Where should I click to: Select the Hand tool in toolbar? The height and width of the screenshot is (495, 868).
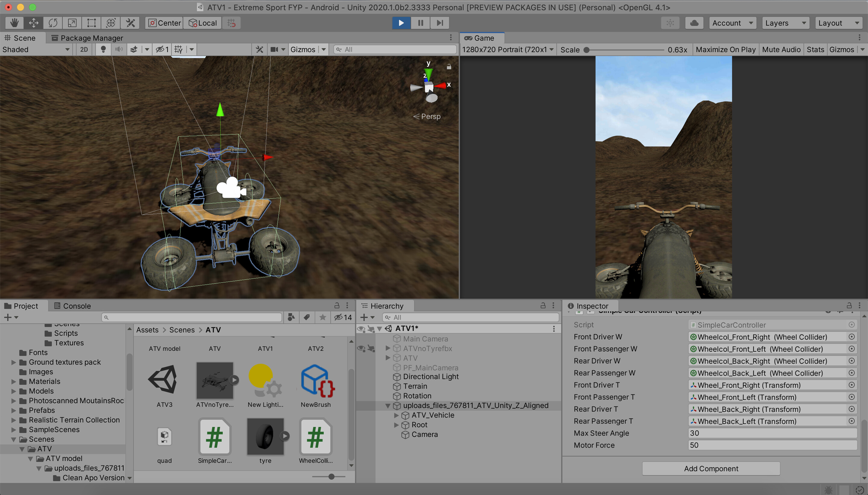14,23
